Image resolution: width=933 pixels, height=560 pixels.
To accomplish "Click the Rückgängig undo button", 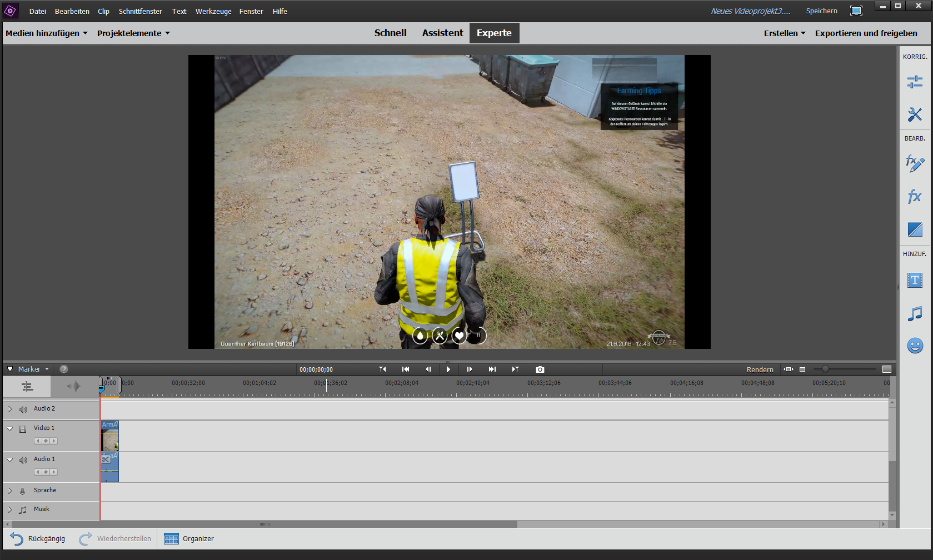I will [x=37, y=539].
